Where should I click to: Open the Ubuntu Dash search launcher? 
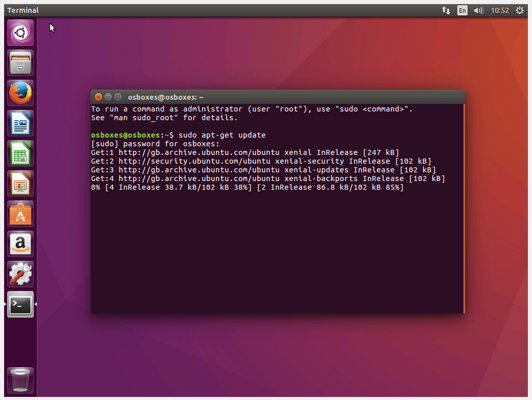click(x=20, y=33)
